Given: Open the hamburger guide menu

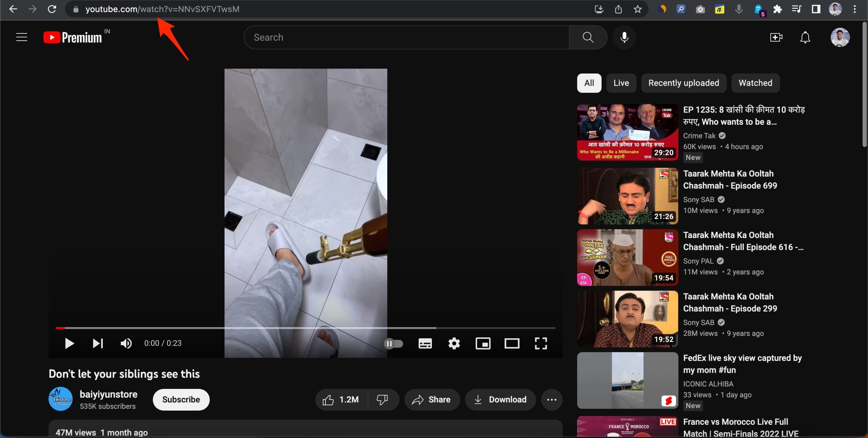Looking at the screenshot, I should click(x=22, y=37).
